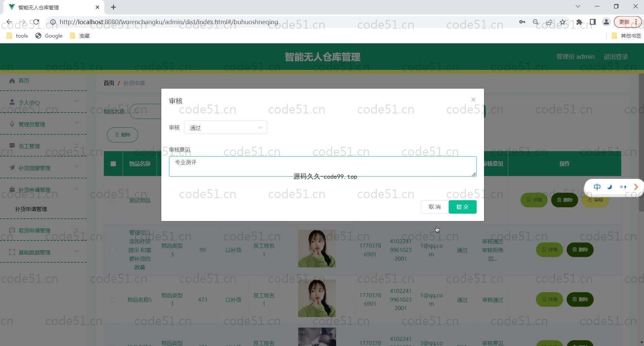
Task: Open the 审核 status dropdown showing 通过
Action: pyautogui.click(x=225, y=128)
